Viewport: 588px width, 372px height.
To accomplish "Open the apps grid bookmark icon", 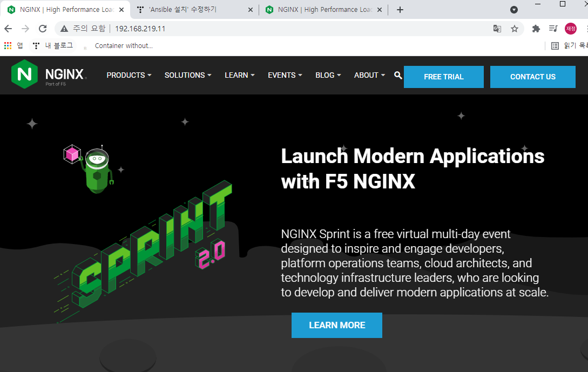I will [8, 46].
